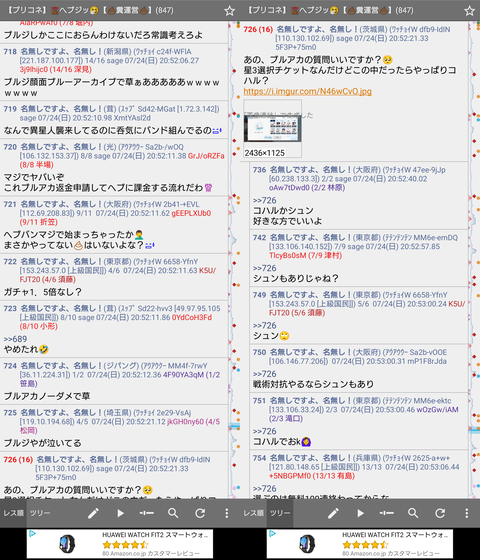Start auto-scroll play button in left pane
The height and width of the screenshot is (560, 480).
pos(120,513)
